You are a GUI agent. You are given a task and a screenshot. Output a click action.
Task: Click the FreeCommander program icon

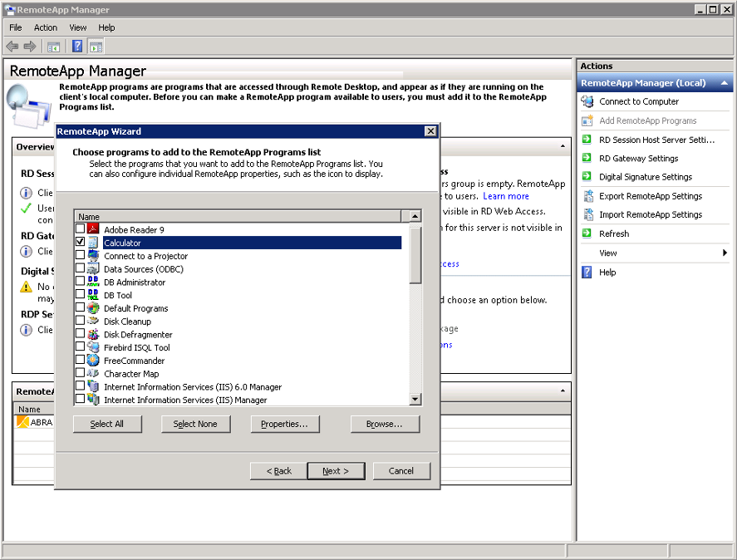pos(94,361)
